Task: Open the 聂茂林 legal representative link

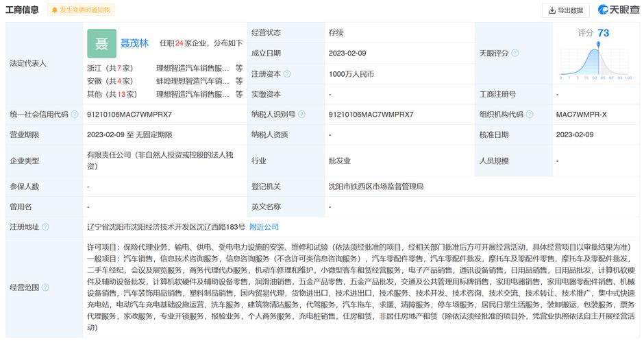Action: tap(134, 43)
